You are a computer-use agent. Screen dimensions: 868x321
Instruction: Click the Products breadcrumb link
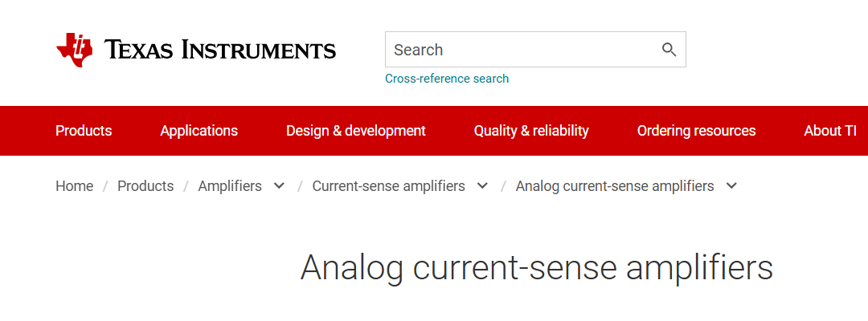click(145, 186)
